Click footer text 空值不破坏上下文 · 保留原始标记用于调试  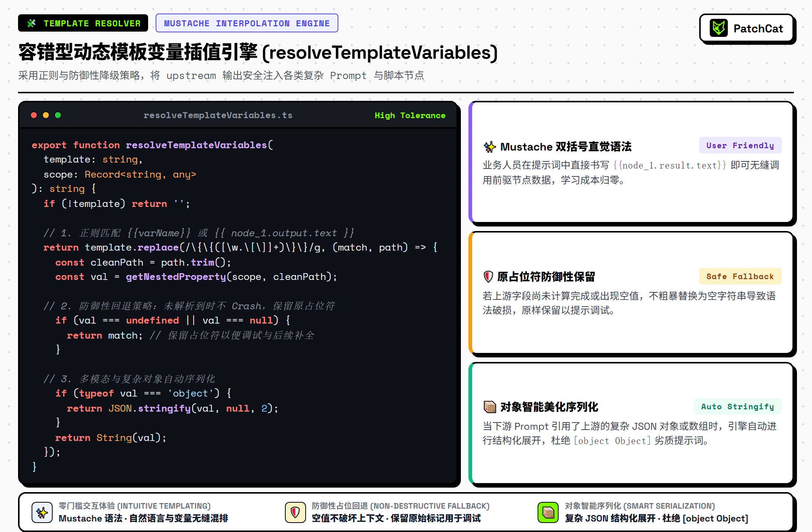[396, 518]
